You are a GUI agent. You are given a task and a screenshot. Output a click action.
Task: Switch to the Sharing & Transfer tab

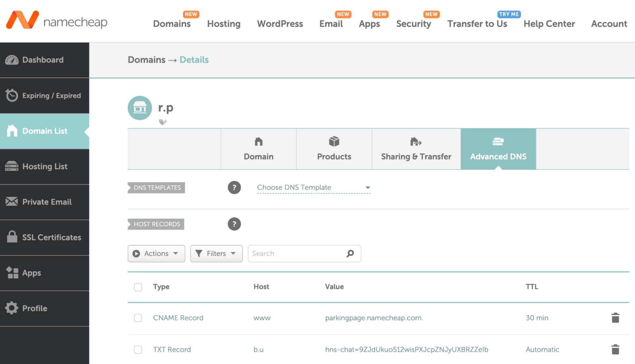point(415,149)
